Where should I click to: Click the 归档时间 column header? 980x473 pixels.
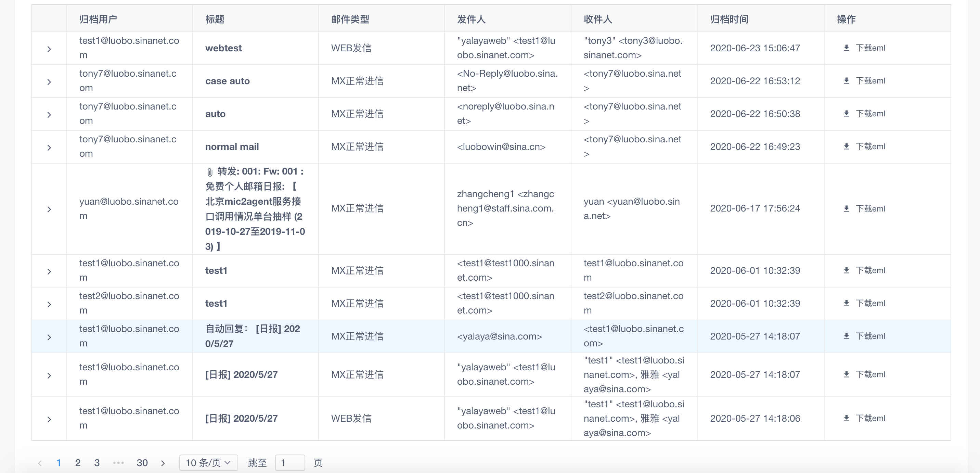tap(728, 19)
